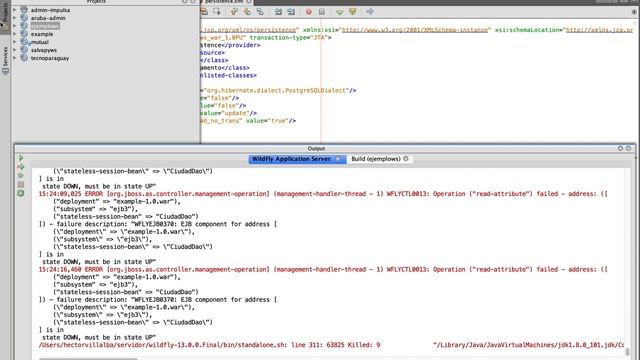The image size is (640, 360).
Task: Click red Start Macro Recording button
Action: (309, 12)
